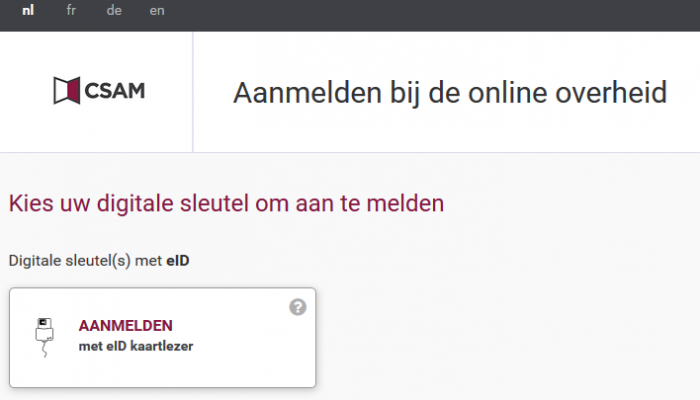The width and height of the screenshot is (700, 400).
Task: Open help for the eID kaartlezer option
Action: [x=298, y=307]
